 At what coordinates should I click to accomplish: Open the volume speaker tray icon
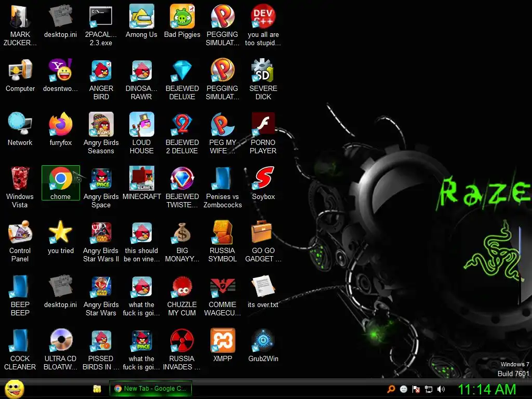pos(441,389)
